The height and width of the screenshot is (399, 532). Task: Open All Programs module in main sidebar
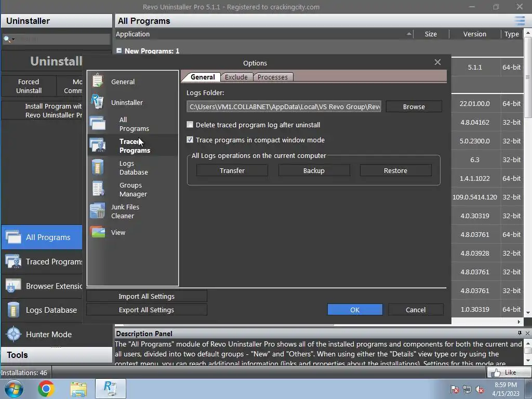42,237
